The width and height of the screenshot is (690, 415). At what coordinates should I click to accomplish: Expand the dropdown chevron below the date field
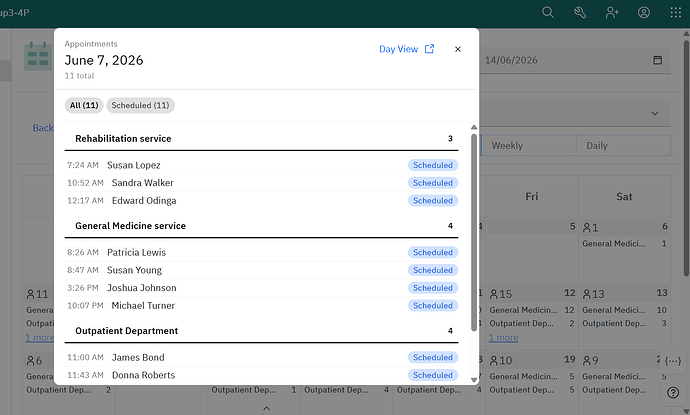[655, 113]
